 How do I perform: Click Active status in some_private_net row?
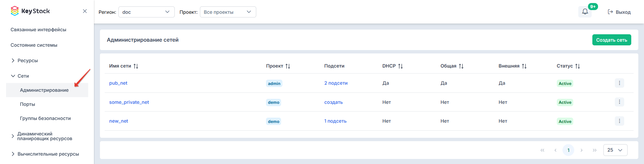pyautogui.click(x=565, y=102)
